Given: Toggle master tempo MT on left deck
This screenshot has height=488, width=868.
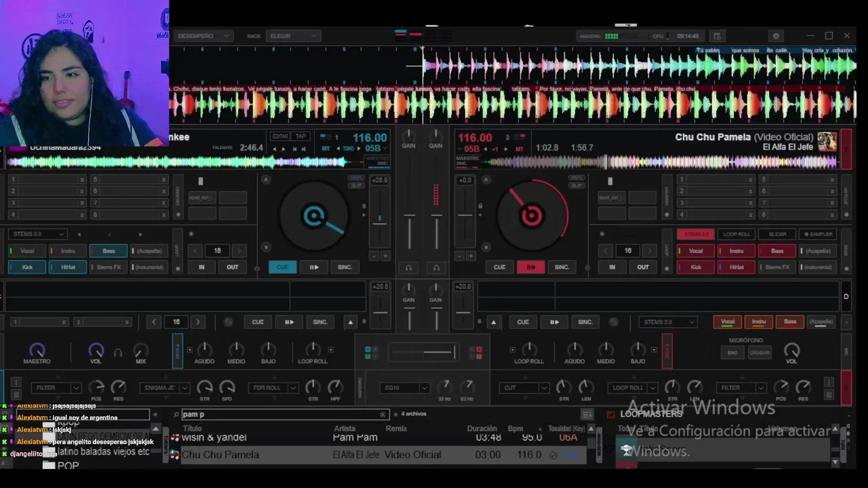Looking at the screenshot, I should (326, 148).
